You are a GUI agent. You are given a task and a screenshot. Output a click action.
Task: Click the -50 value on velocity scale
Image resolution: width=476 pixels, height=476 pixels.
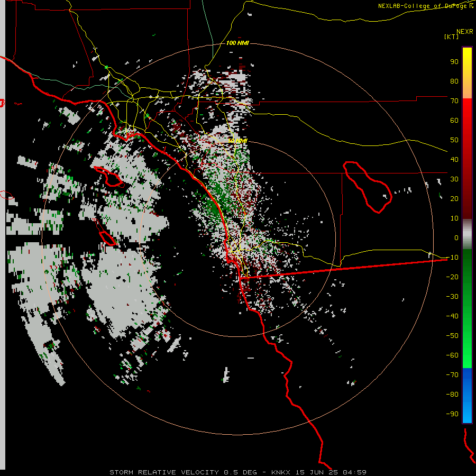click(452, 336)
